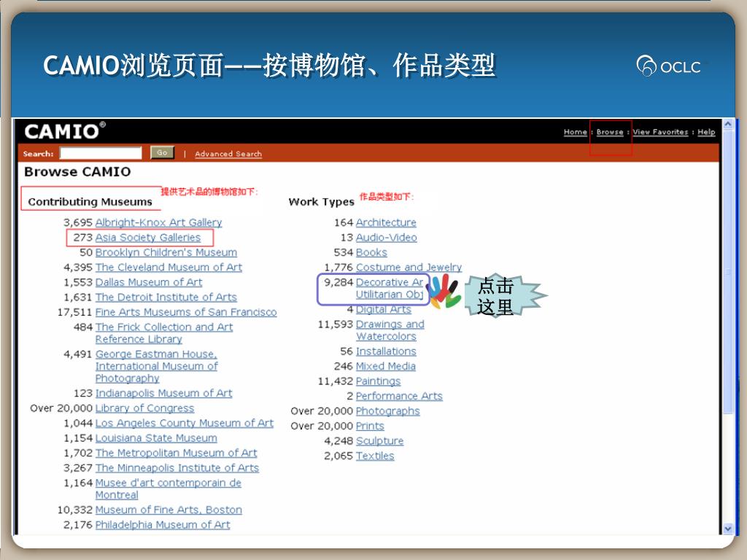Open Albright-Knox Art Gallery link
747x560 pixels.
158,222
